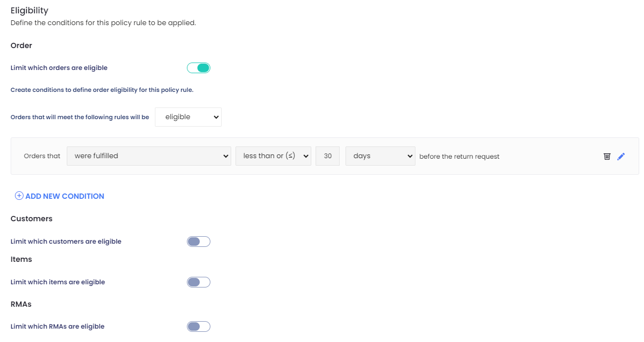This screenshot has width=644, height=342.
Task: Disable the Limit which orders are eligible toggle
Action: tap(199, 68)
